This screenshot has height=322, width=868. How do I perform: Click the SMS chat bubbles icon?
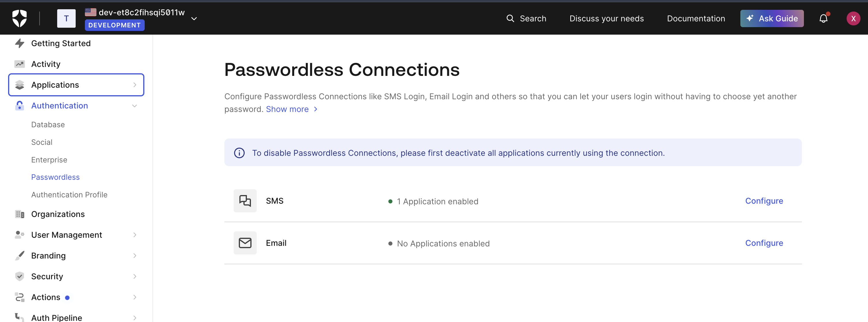click(245, 201)
